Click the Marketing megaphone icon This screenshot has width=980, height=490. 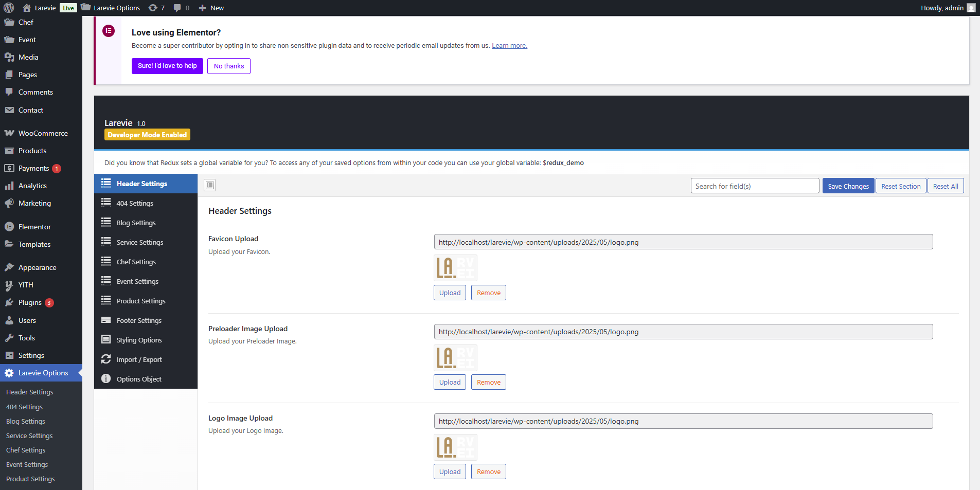9,203
